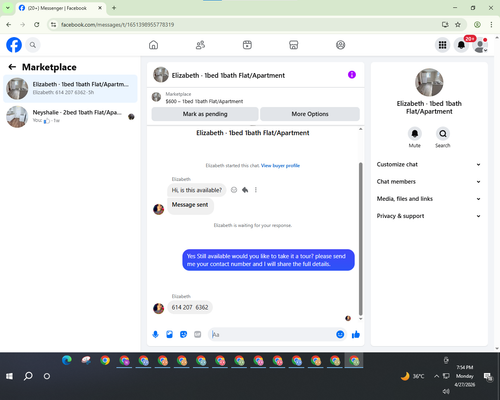Open the Facebook logo home link
Screen dimensions: 500x400
14,45
